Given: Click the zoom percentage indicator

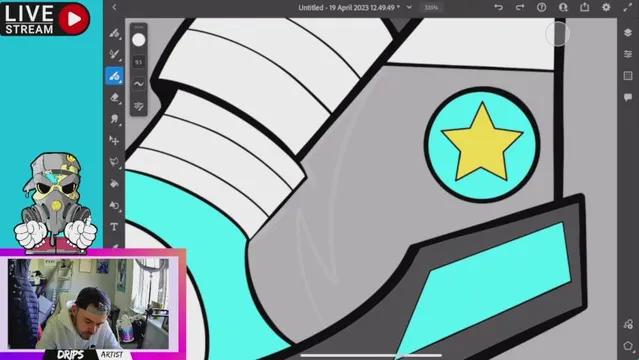Looking at the screenshot, I should [x=431, y=7].
